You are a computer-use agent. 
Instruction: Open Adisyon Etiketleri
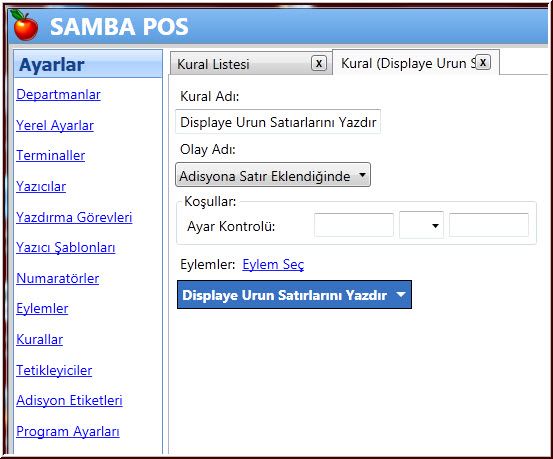click(x=69, y=400)
